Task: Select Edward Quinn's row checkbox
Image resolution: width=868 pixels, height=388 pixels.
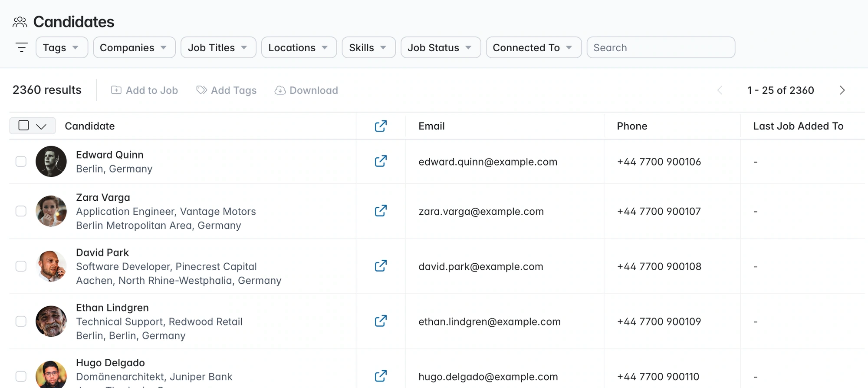Action: (x=21, y=161)
